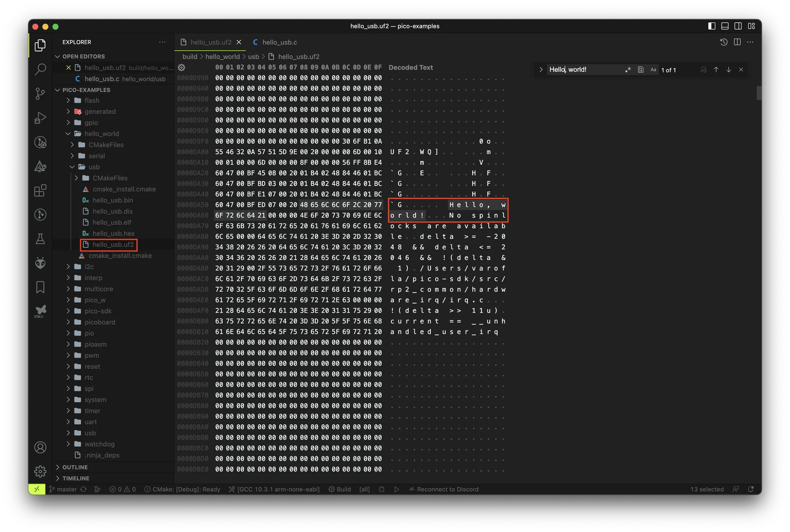
Task: Click the Hello, world! search input field
Action: (584, 70)
